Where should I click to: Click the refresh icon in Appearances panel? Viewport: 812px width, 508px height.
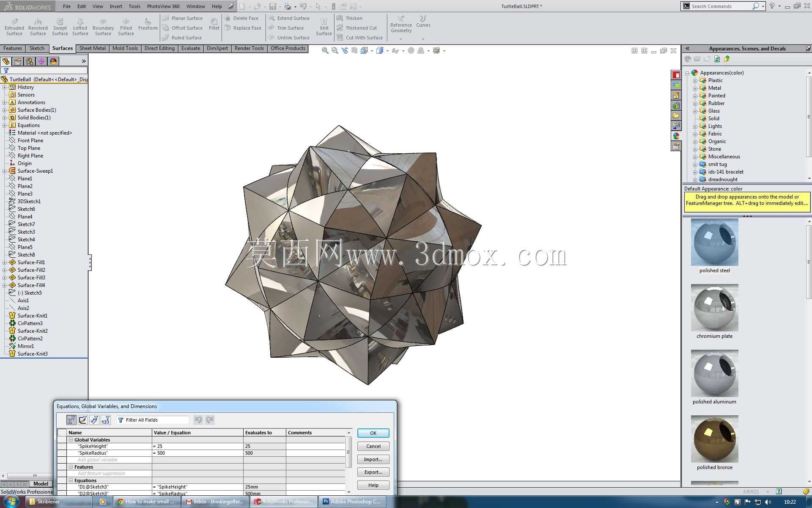(717, 59)
